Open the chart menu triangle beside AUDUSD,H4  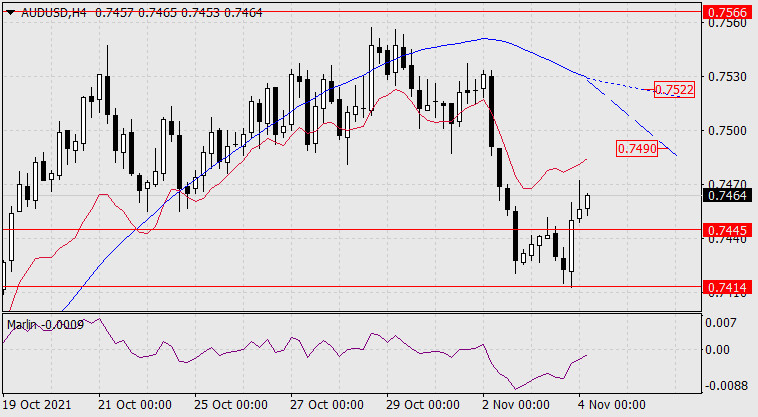click(10, 13)
